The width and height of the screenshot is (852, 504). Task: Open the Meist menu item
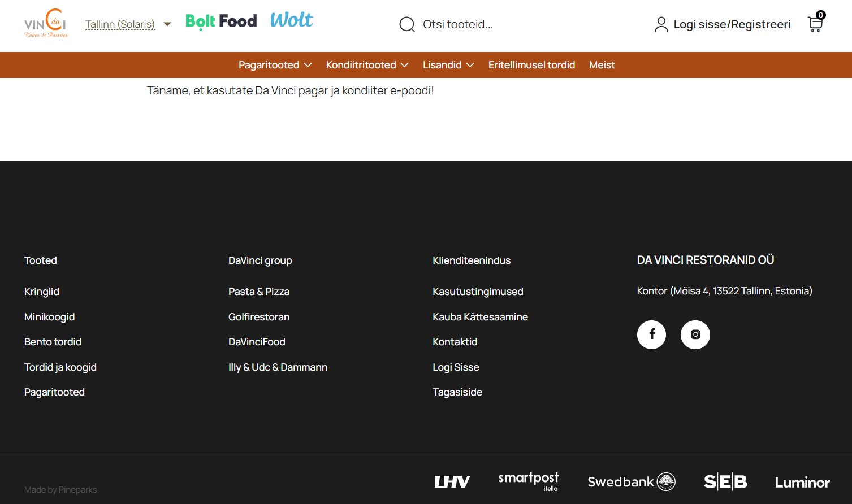click(602, 65)
